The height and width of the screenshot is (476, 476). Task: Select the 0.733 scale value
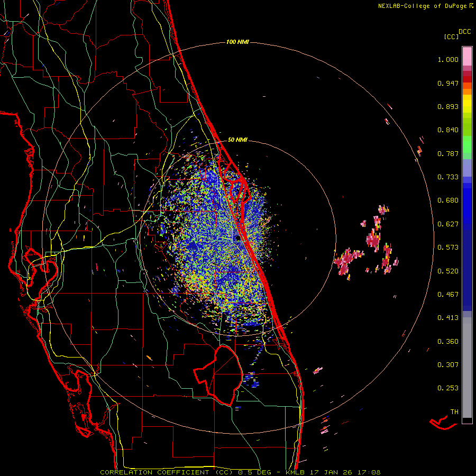click(448, 177)
